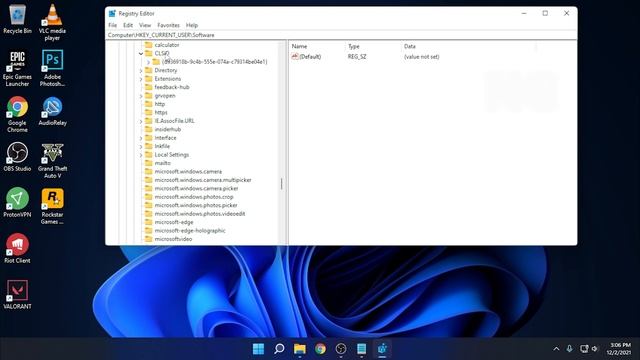Open the blue notepad app on the taskbar
Screen dimensions: 640x360
pyautogui.click(x=362, y=349)
